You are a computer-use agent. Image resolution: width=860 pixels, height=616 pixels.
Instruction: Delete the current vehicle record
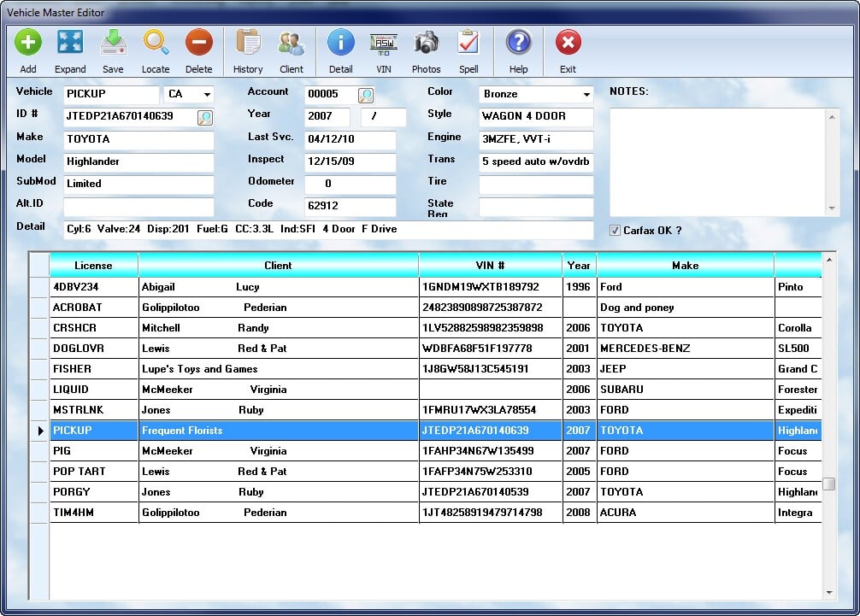click(x=198, y=43)
